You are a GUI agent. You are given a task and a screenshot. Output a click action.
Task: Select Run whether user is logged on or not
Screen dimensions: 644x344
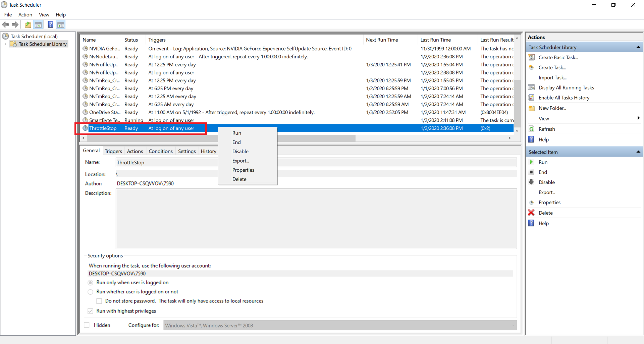click(90, 292)
